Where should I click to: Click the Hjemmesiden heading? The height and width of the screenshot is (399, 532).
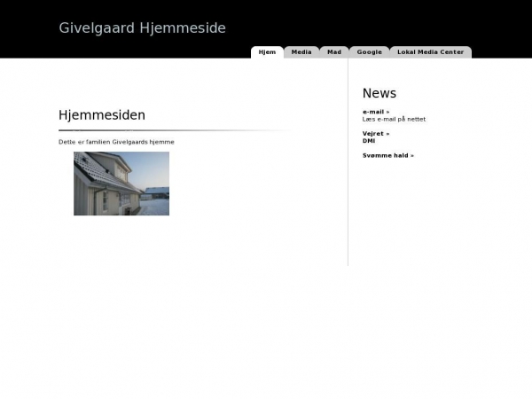coord(102,115)
